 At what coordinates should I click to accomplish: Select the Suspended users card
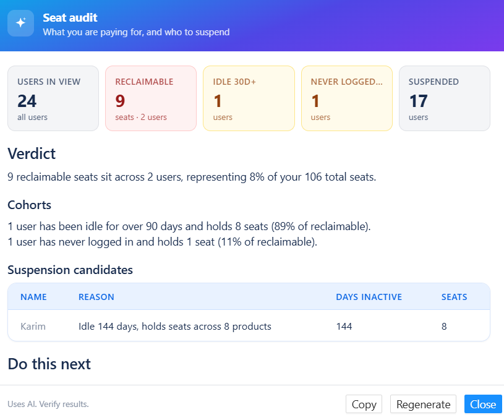(445, 98)
